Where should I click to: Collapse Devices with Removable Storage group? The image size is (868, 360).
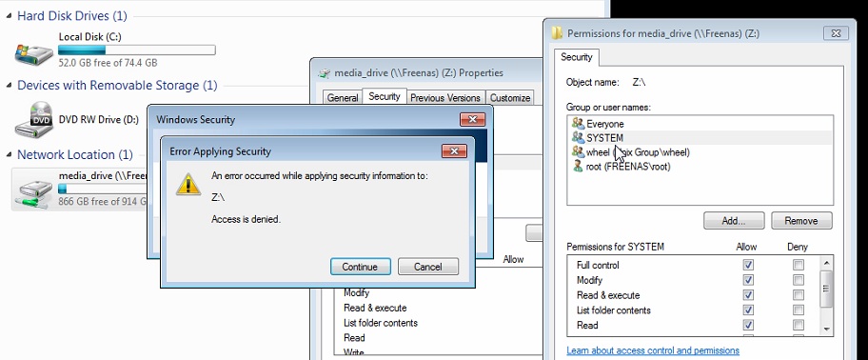click(9, 86)
